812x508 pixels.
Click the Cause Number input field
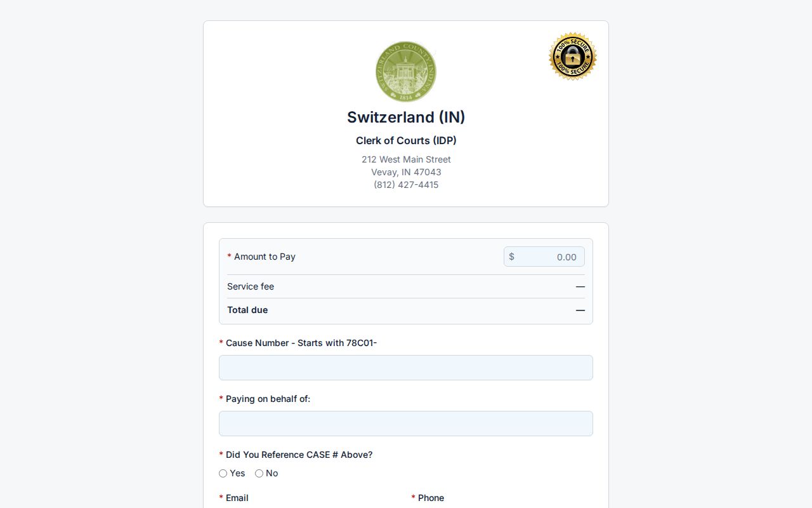tap(406, 368)
